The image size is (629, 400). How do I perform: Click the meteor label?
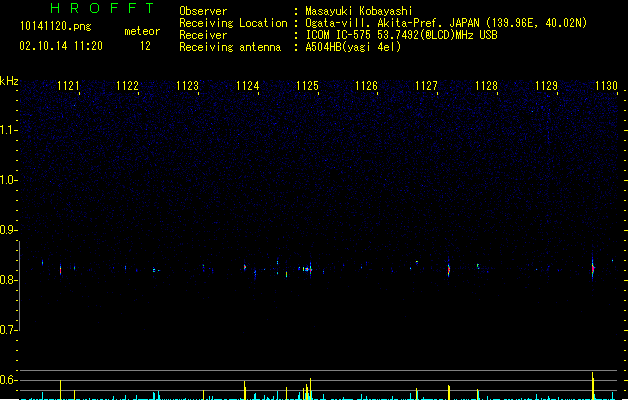click(142, 31)
